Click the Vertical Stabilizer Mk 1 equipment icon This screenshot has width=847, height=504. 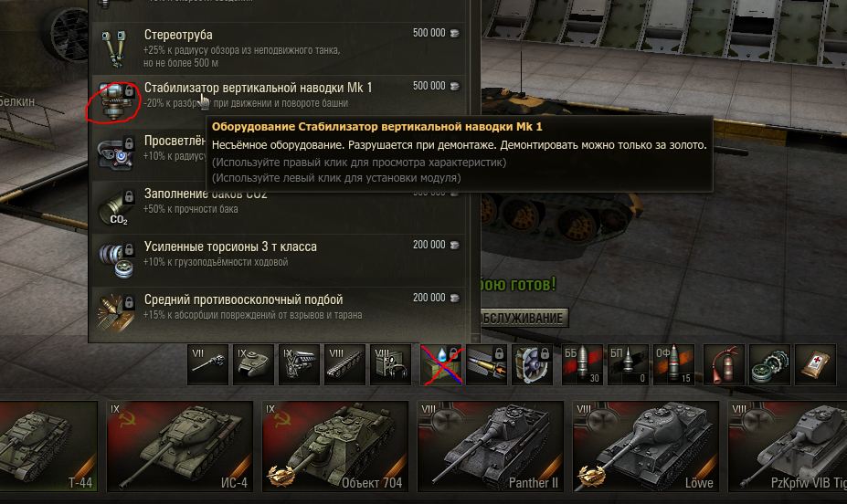coord(116,101)
